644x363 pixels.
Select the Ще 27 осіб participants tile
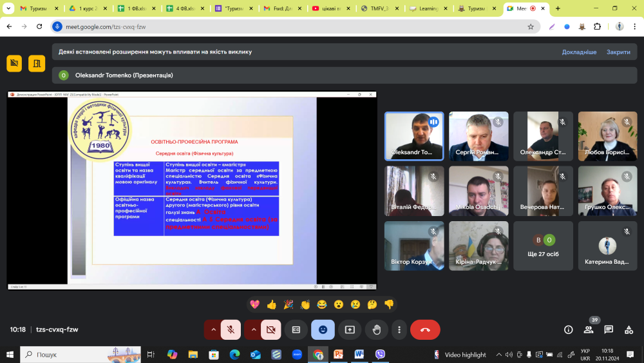[x=543, y=246]
